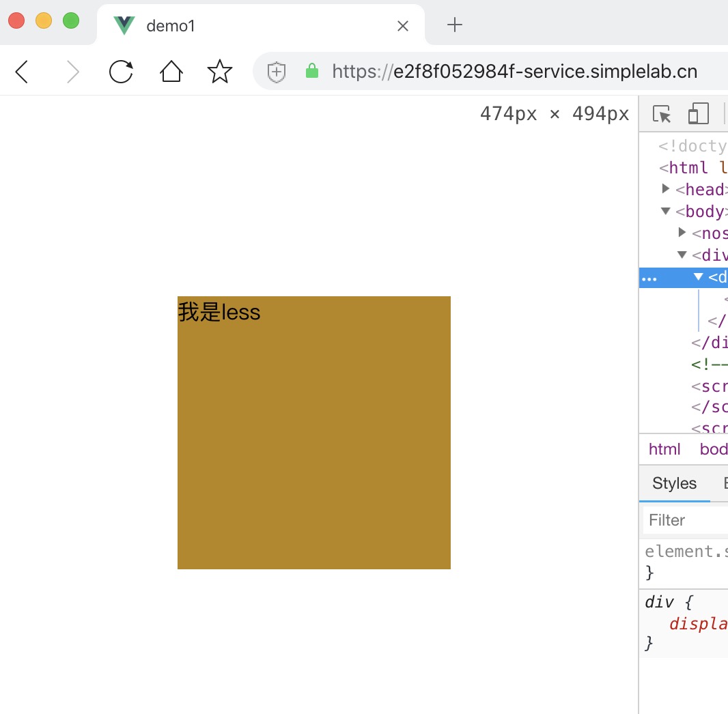Click the forward navigation arrow
728x714 pixels.
point(72,72)
